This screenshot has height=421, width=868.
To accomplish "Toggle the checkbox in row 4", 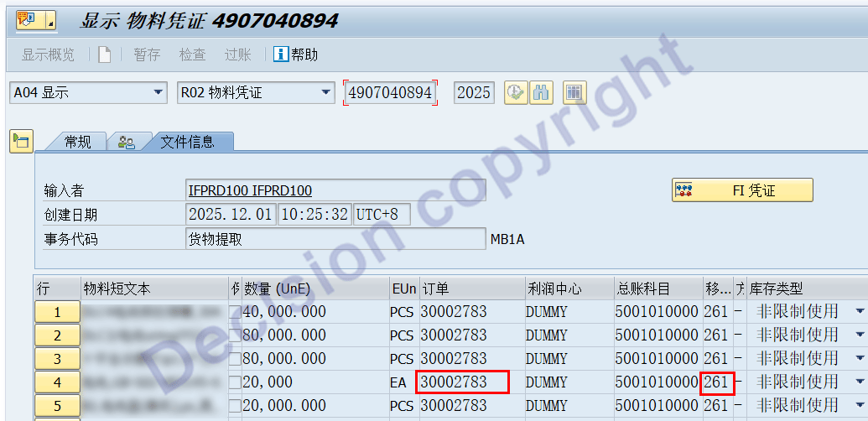I will pyautogui.click(x=236, y=382).
